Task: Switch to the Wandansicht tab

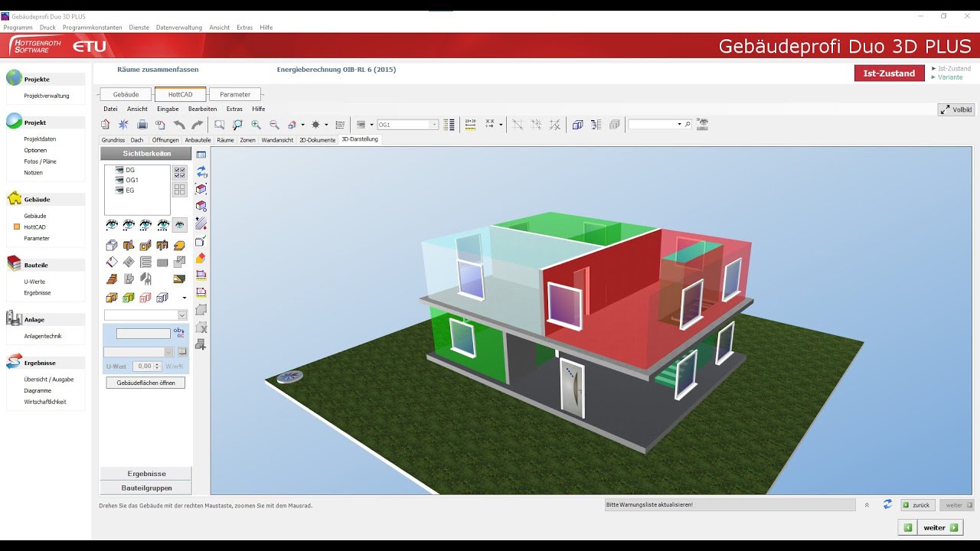Action: click(277, 140)
